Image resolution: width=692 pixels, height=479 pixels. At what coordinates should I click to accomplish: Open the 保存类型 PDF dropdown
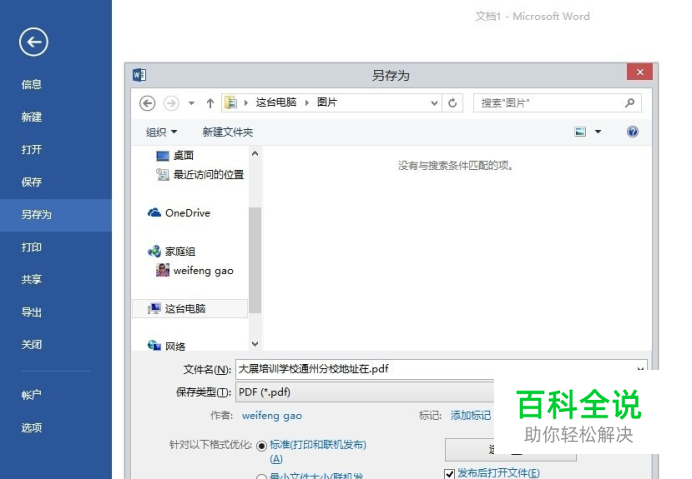[365, 392]
